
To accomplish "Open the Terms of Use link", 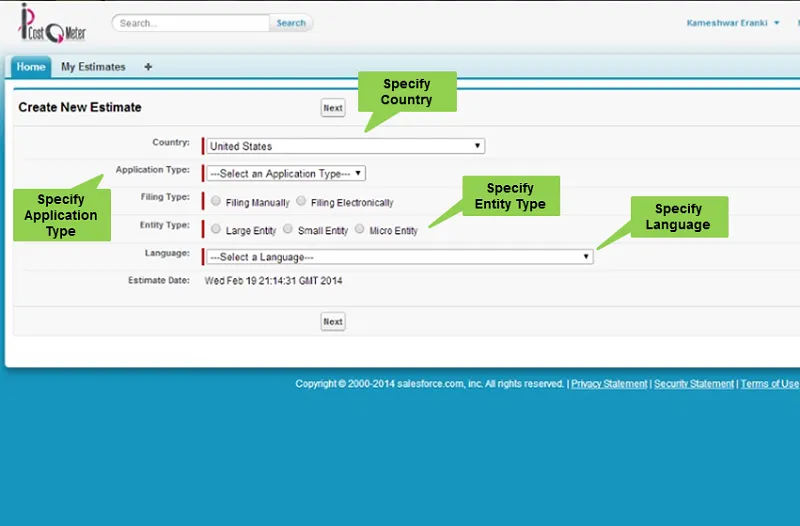I will pyautogui.click(x=769, y=384).
